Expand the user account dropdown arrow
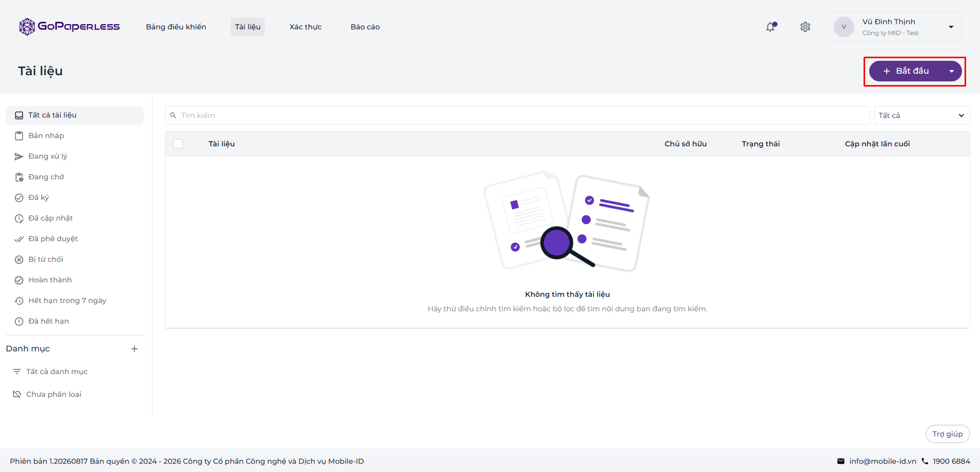 [x=951, y=27]
